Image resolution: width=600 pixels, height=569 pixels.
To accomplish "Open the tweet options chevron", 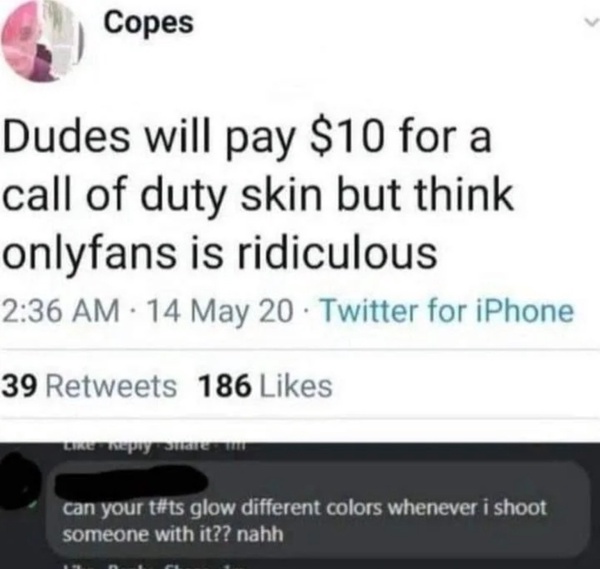I will (592, 23).
